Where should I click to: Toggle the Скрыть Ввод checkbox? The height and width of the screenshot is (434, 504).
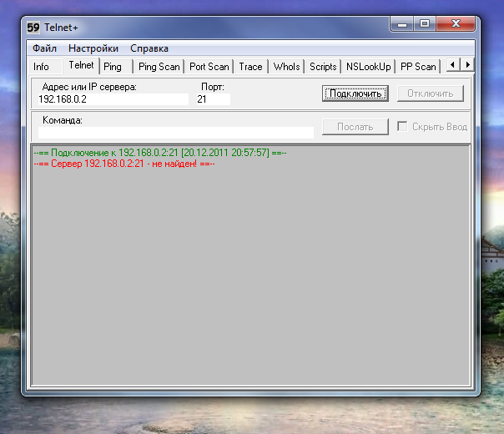click(x=402, y=126)
